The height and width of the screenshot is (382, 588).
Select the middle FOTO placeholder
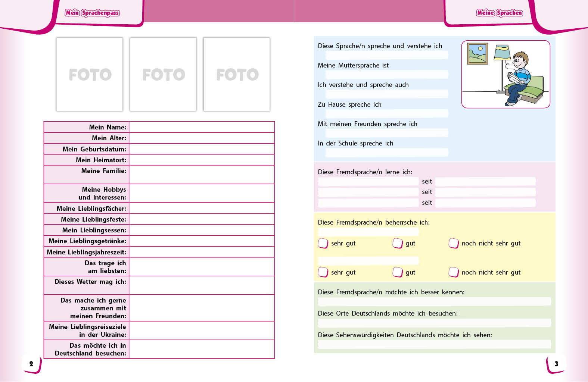(x=163, y=74)
